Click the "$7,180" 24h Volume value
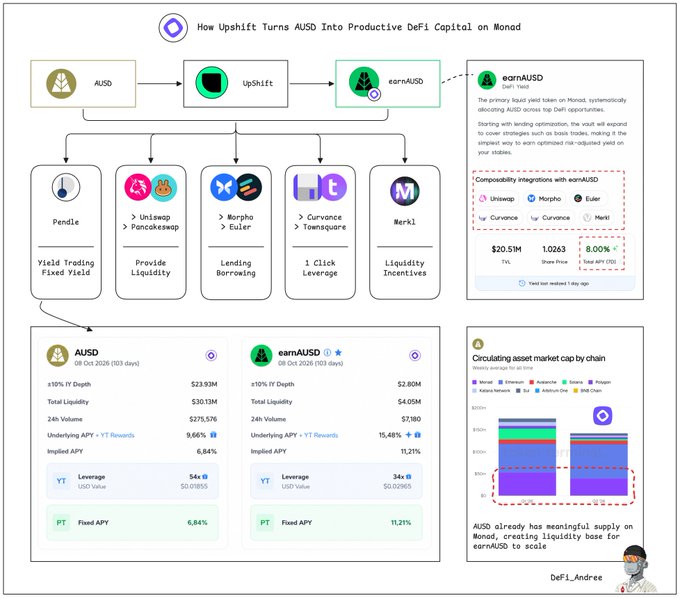680x598 pixels. (x=411, y=419)
